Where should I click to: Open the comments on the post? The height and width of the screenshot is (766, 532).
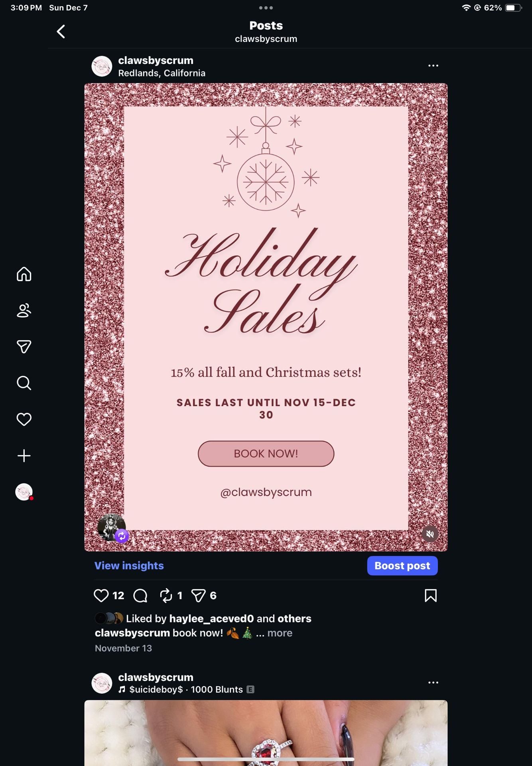pyautogui.click(x=140, y=596)
